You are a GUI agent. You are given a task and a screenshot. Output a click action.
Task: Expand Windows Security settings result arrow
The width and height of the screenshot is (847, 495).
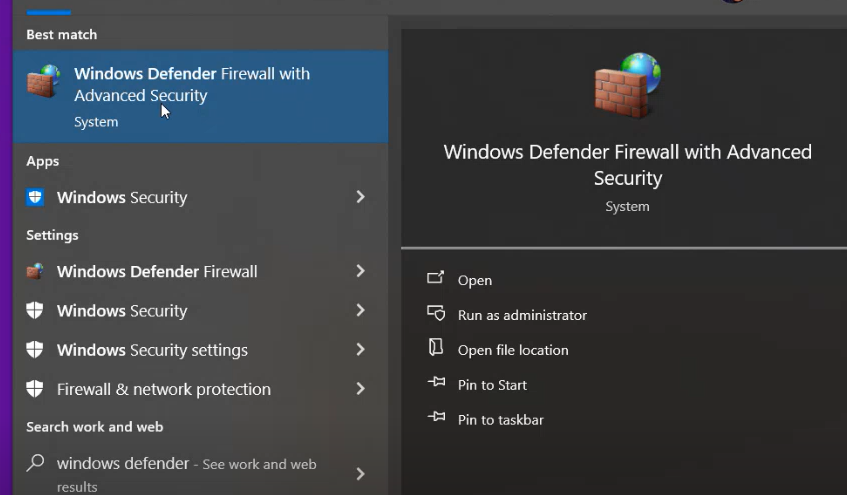click(x=360, y=349)
